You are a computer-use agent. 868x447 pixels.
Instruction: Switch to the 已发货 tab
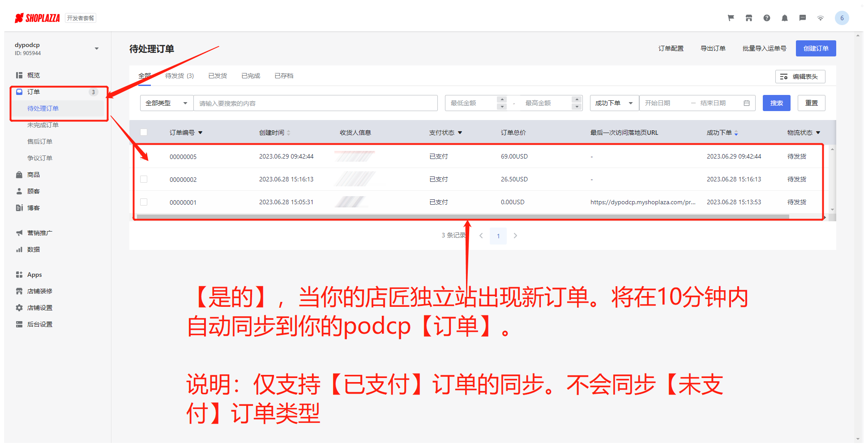pyautogui.click(x=218, y=76)
